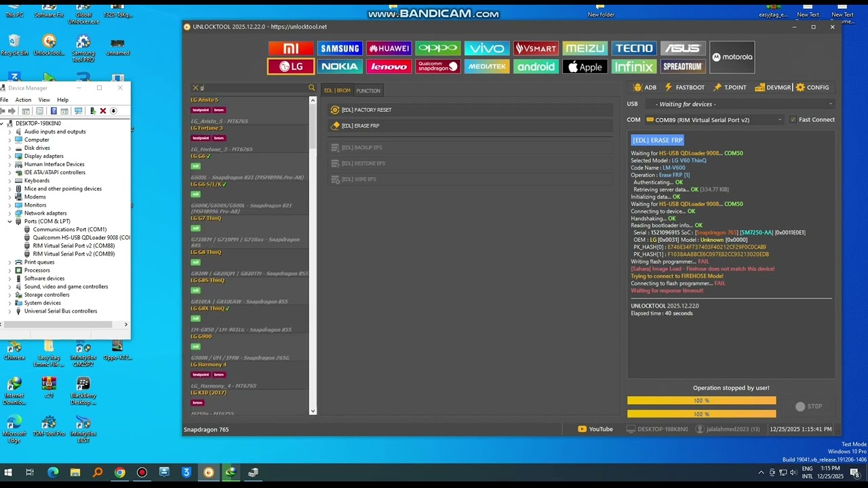868x488 pixels.
Task: Collapse the DESKTOP-198K8N0 root node
Action: (x=3, y=123)
